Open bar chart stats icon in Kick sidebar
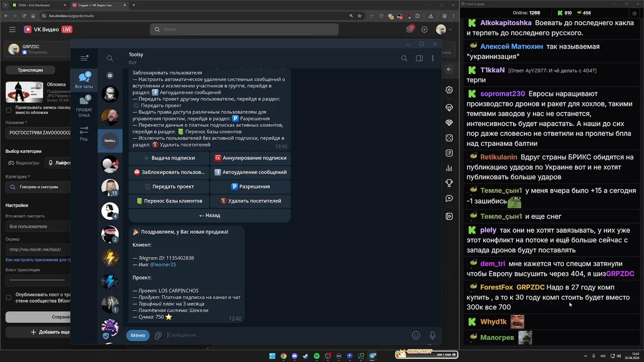 point(449,168)
